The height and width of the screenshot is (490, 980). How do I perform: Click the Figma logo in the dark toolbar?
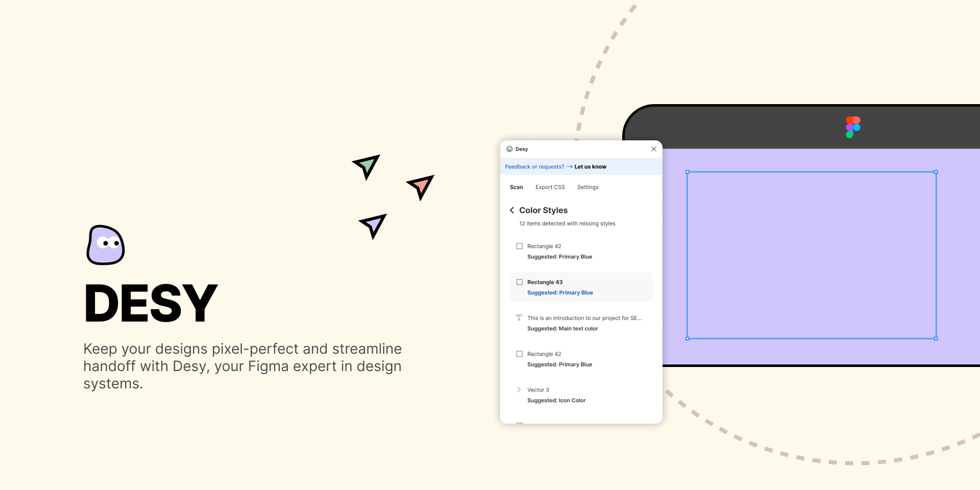pos(853,127)
